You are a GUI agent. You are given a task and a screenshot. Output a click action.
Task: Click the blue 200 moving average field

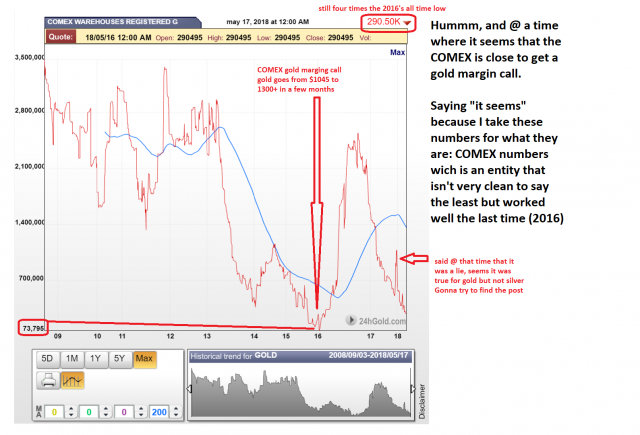click(159, 412)
